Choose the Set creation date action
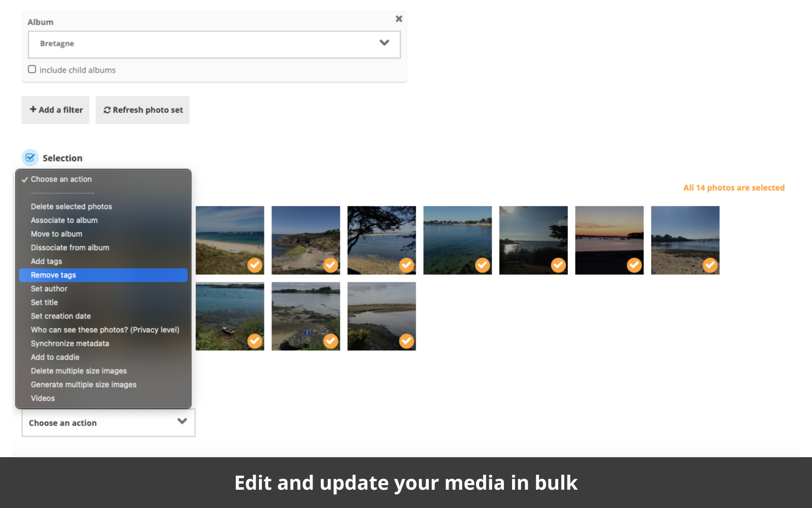The width and height of the screenshot is (812, 508). [x=104, y=316]
